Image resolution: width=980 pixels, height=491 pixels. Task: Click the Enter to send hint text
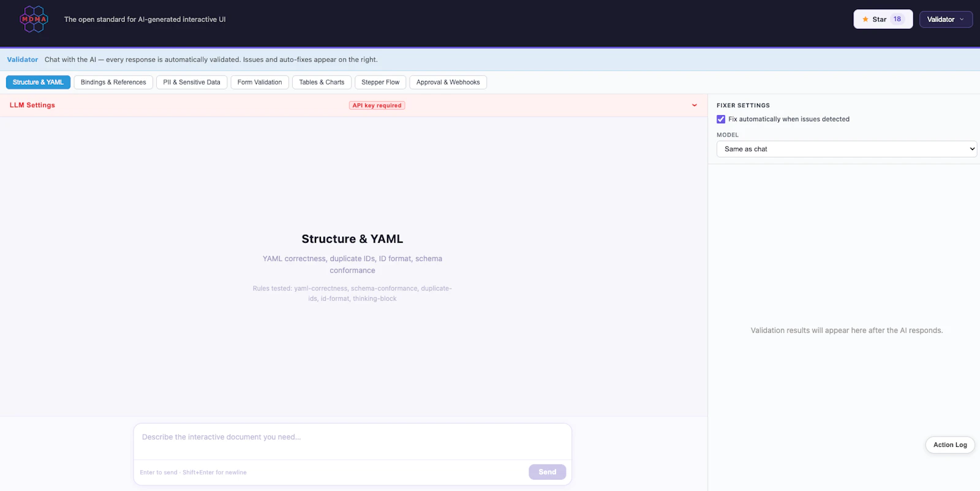click(x=193, y=473)
